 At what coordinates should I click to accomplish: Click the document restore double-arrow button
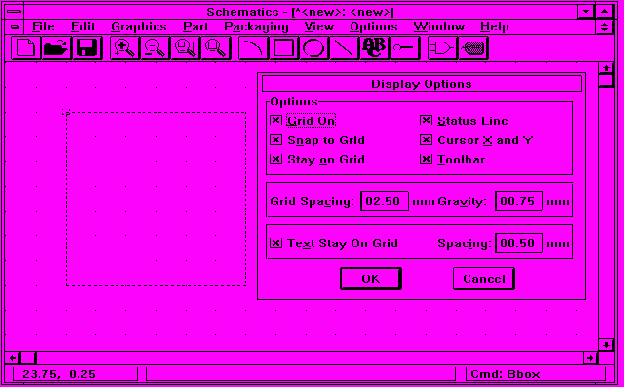pos(604,27)
